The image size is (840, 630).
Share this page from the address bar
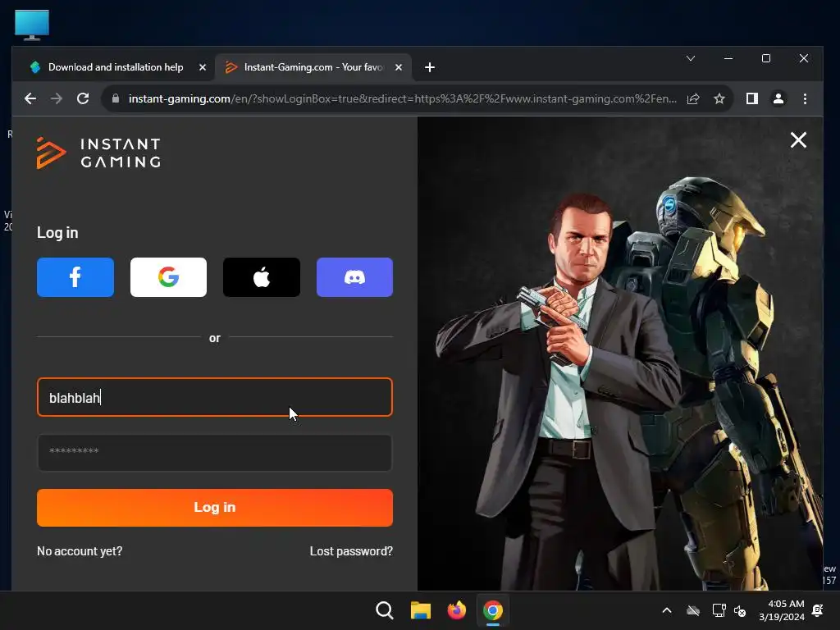tap(692, 98)
